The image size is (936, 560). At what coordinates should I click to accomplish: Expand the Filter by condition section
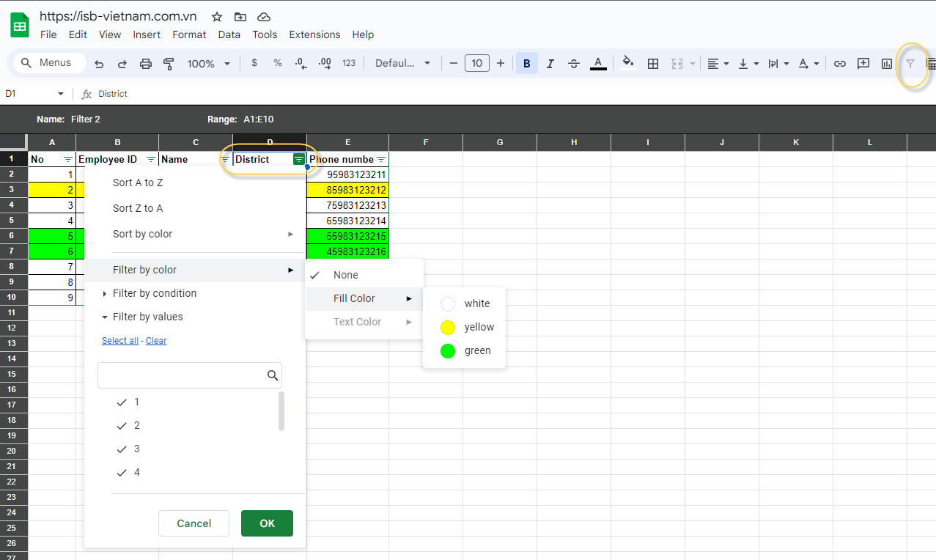click(154, 293)
